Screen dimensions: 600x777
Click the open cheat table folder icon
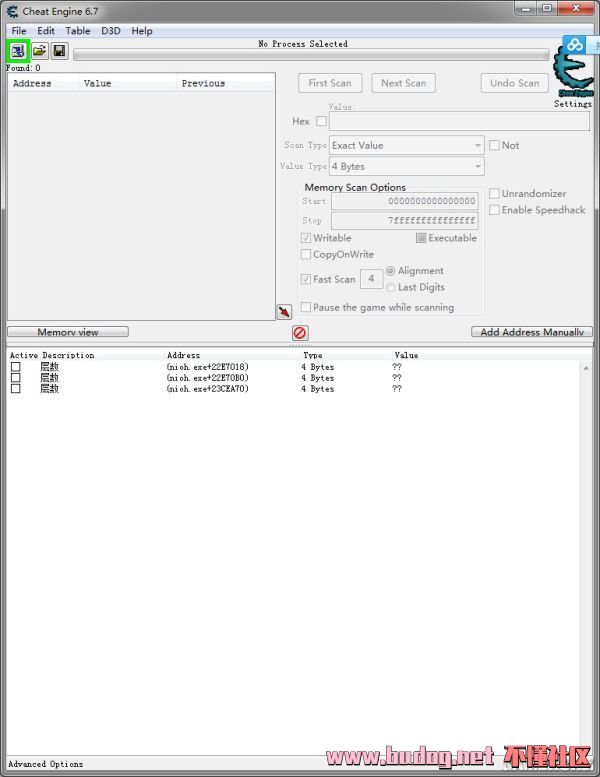40,51
